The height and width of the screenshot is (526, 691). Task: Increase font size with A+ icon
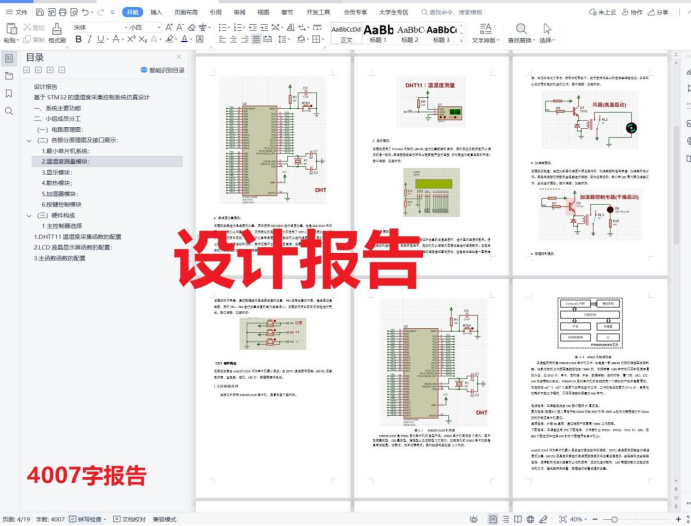coord(169,27)
